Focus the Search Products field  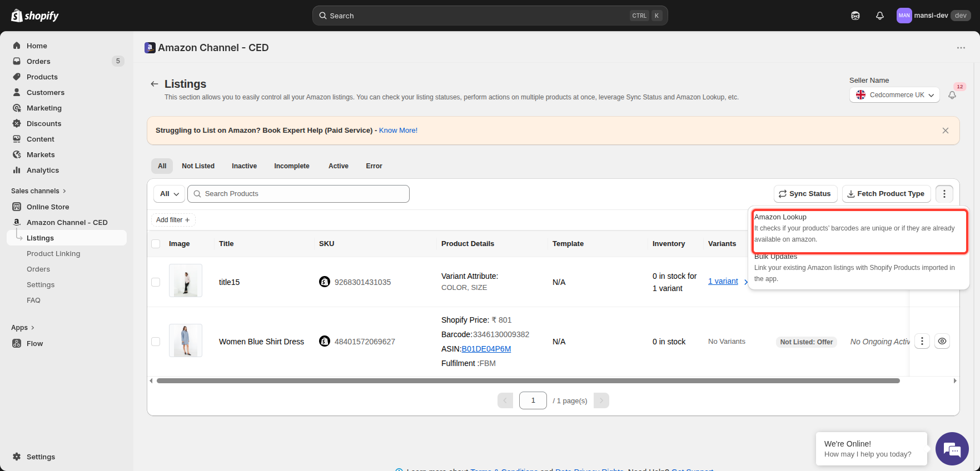point(299,194)
